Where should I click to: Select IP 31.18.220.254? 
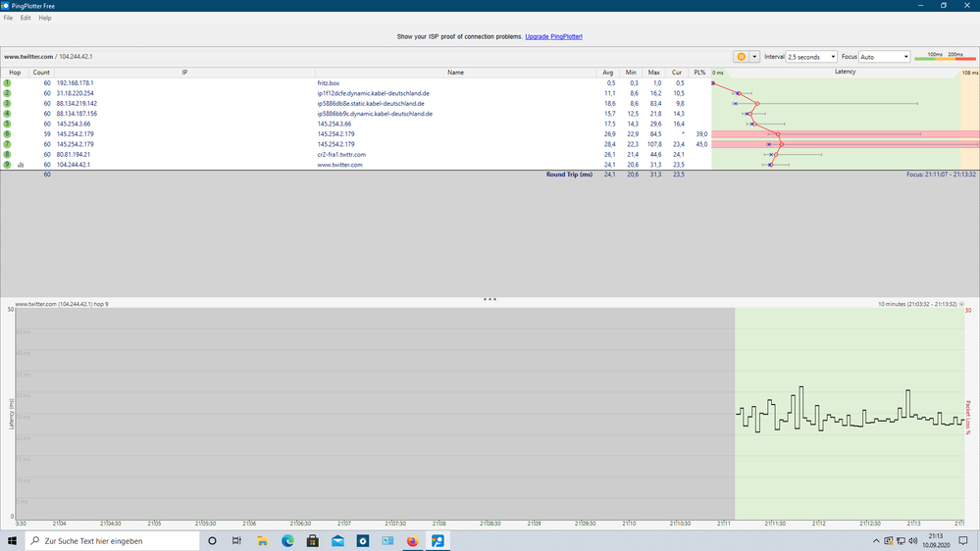tap(75, 93)
